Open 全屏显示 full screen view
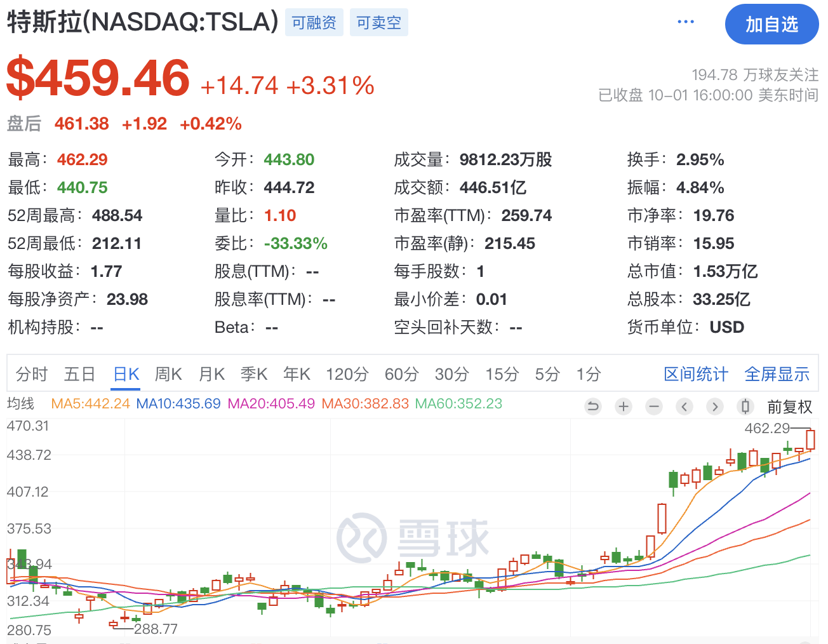This screenshot has height=644, width=828. point(777,374)
